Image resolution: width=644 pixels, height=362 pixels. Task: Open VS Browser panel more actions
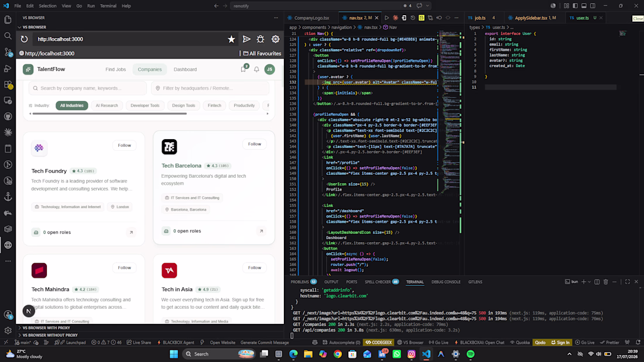(x=276, y=18)
